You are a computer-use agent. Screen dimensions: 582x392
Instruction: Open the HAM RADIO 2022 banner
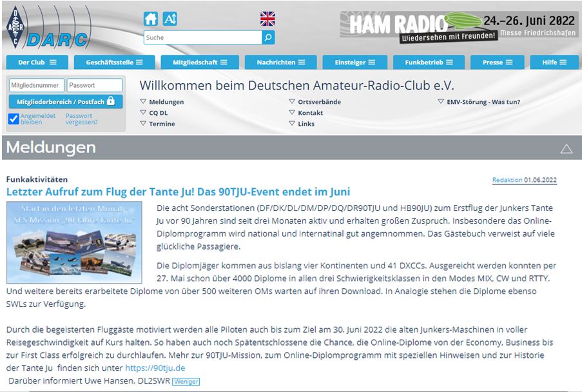(x=458, y=27)
